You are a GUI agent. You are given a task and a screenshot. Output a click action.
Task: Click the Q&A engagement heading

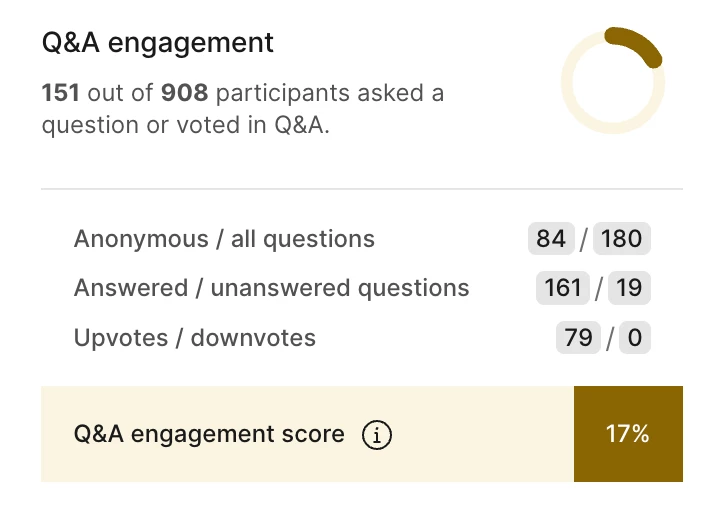pyautogui.click(x=157, y=43)
